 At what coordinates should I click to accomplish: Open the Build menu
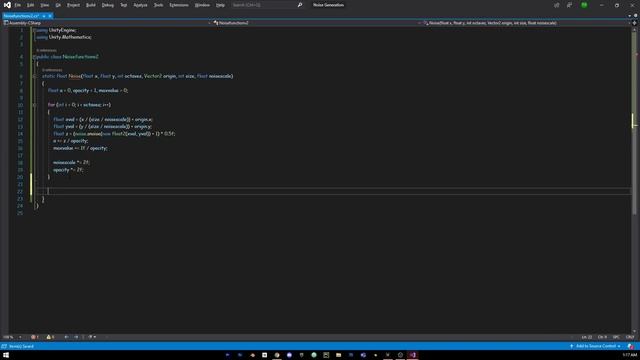(x=91, y=5)
